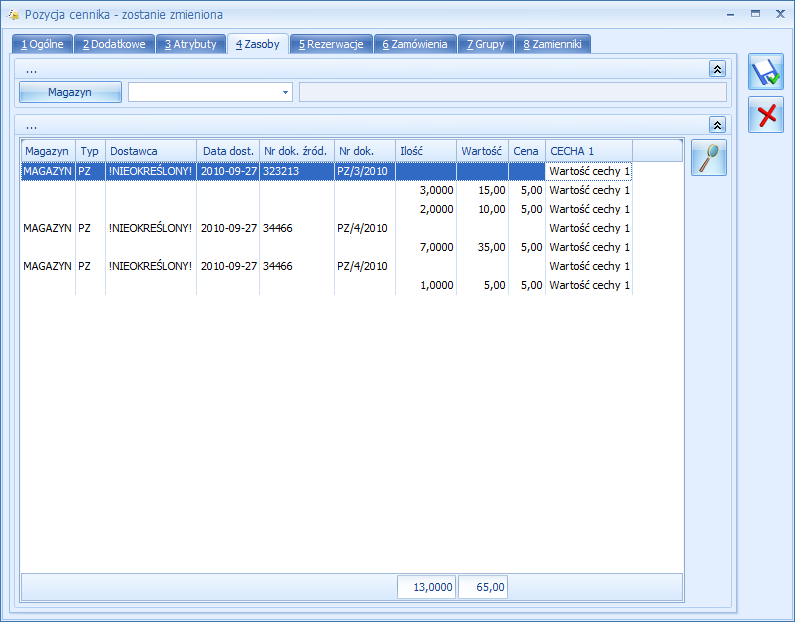This screenshot has width=795, height=622.
Task: Sort by the Nr dok. column header
Action: coord(365,151)
